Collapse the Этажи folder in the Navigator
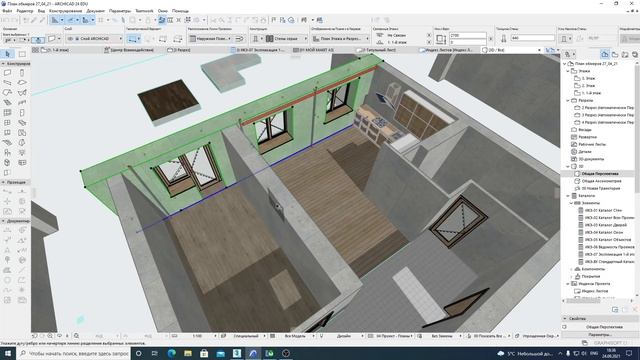 coord(568,71)
